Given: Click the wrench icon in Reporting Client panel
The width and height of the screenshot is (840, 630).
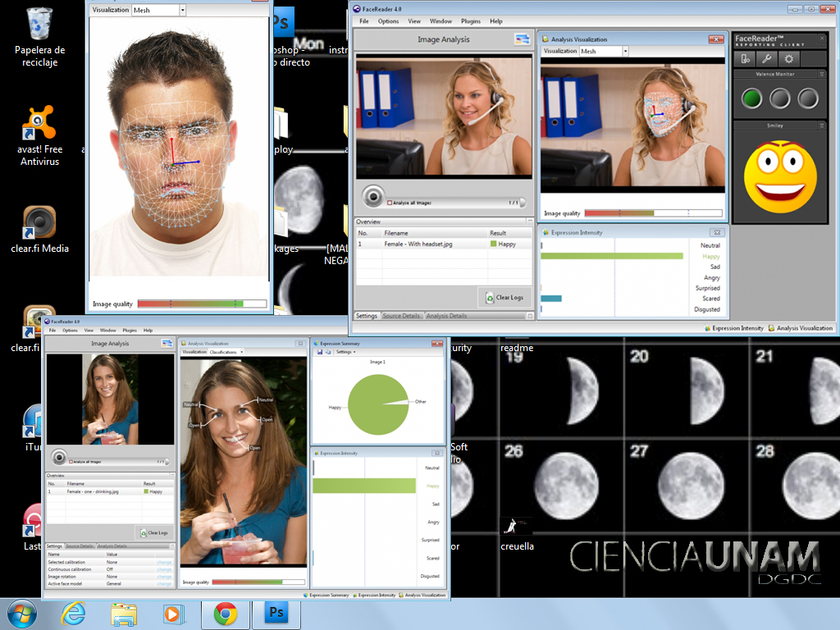Looking at the screenshot, I should (766, 58).
